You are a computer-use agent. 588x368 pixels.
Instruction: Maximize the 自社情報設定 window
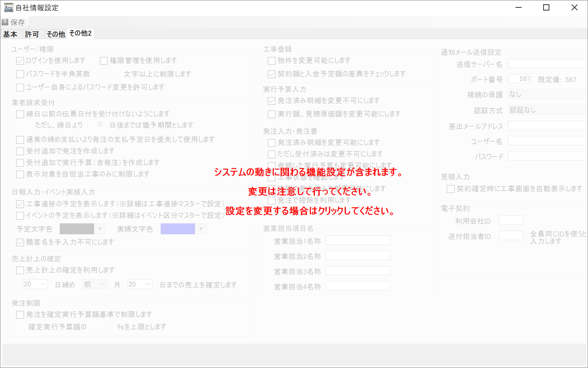pyautogui.click(x=546, y=7)
